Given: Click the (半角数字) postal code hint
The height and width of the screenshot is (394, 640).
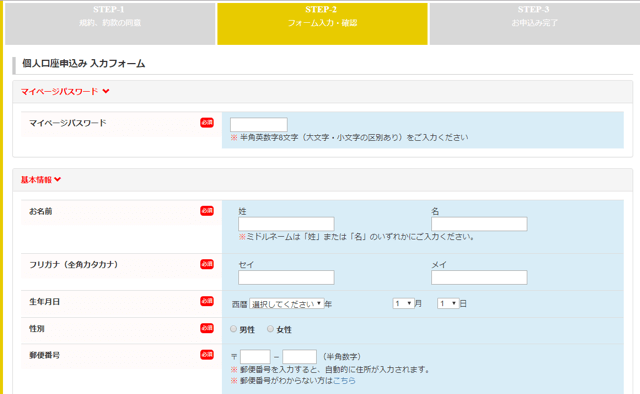Looking at the screenshot, I should (x=342, y=357).
